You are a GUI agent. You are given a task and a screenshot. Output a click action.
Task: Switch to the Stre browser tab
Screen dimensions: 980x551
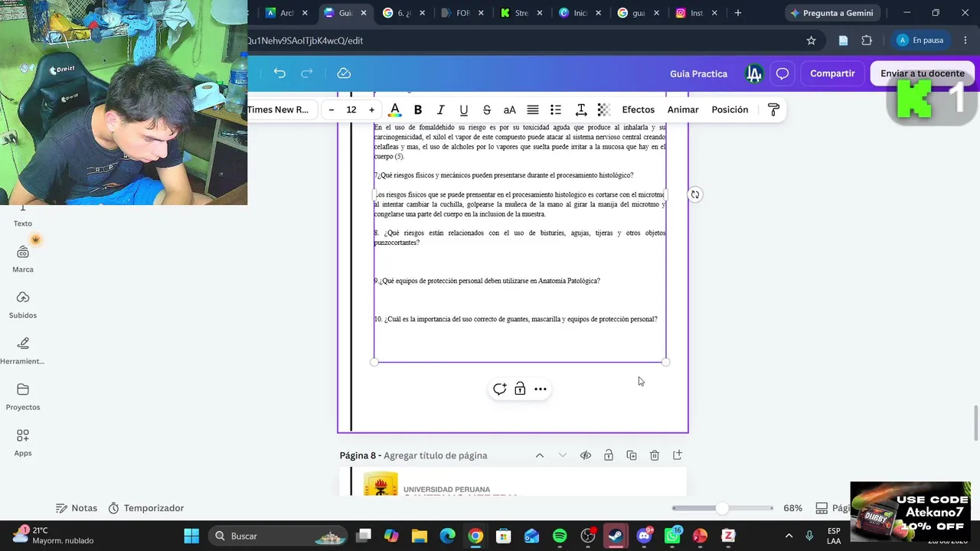pyautogui.click(x=514, y=13)
